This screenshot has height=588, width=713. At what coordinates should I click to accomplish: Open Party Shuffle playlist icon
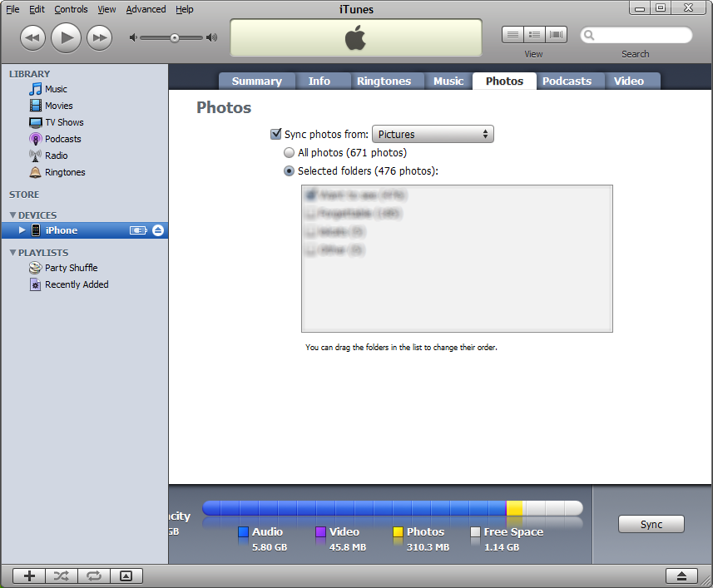click(x=35, y=268)
